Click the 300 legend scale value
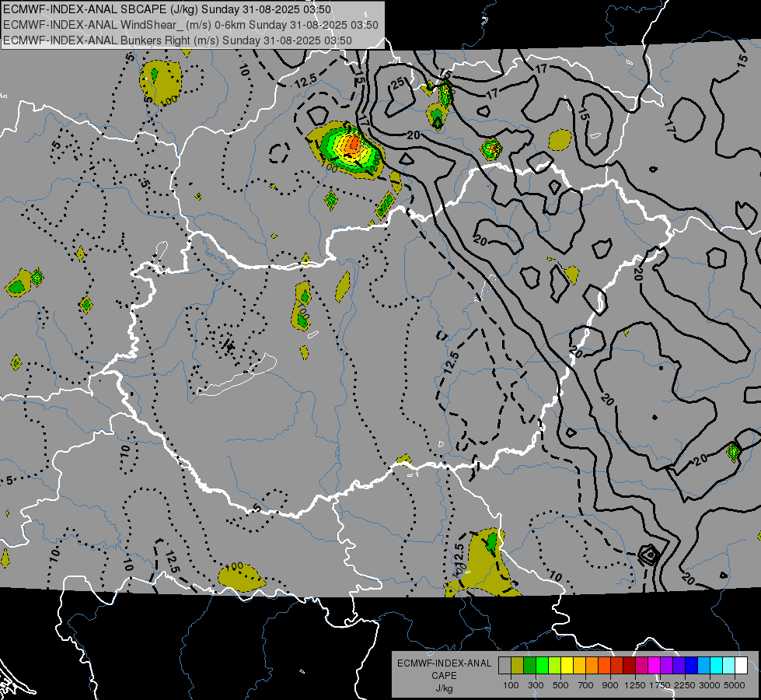Image resolution: width=761 pixels, height=700 pixels. [x=536, y=685]
